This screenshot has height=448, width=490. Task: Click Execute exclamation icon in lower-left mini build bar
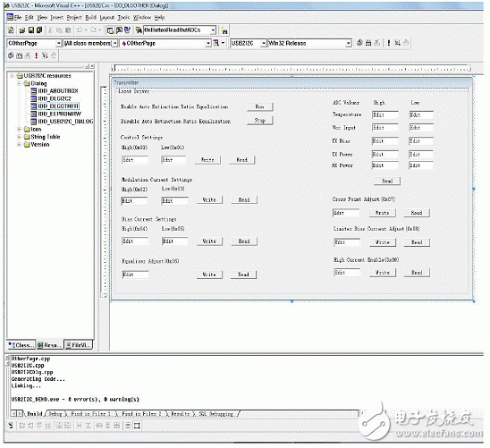coord(37,55)
